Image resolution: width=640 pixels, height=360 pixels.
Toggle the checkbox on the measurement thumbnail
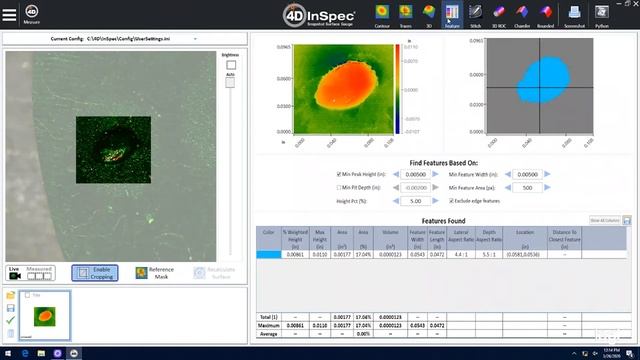tap(27, 295)
